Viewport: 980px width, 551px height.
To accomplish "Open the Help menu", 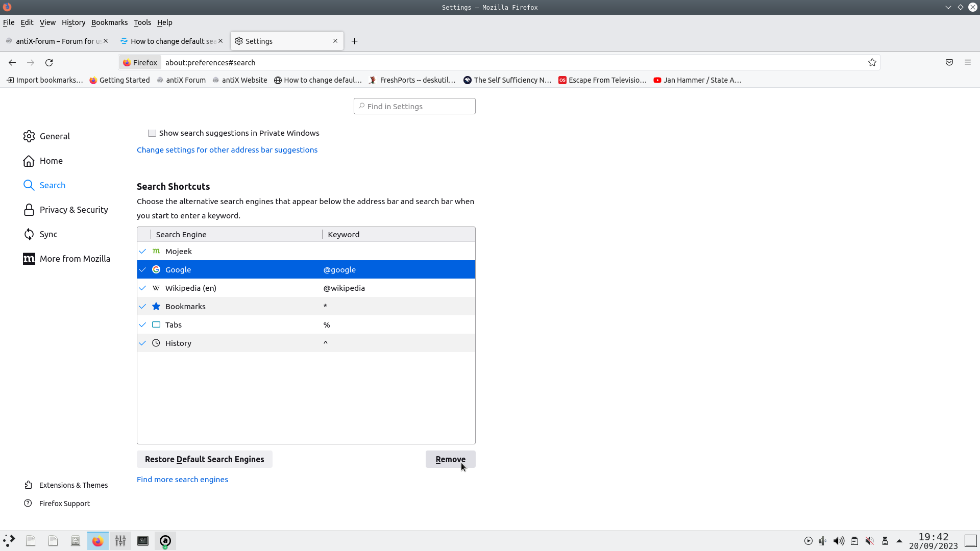I will point(164,22).
